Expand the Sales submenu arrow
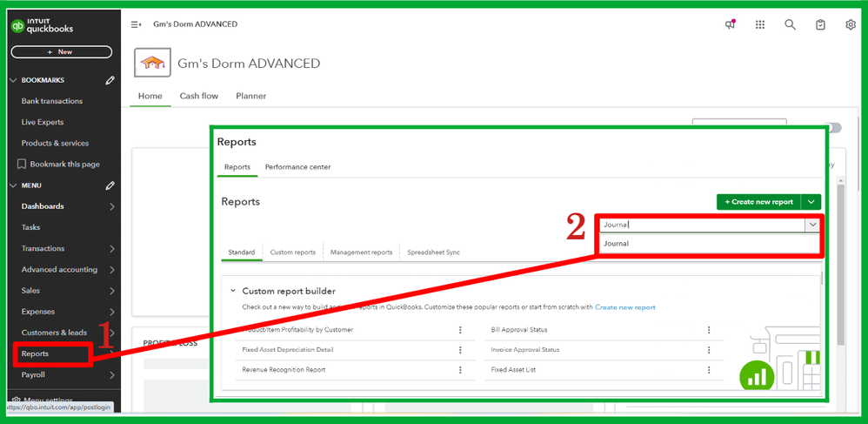The height and width of the screenshot is (424, 868). tap(112, 291)
